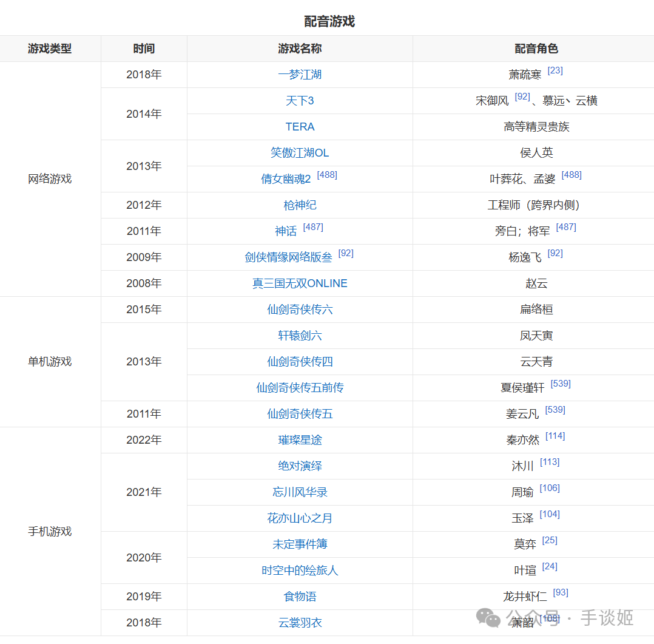Viewport: 654px width, 644px height.
Task: Open the 仙剑奇侠传五前传 link
Action: tap(300, 388)
